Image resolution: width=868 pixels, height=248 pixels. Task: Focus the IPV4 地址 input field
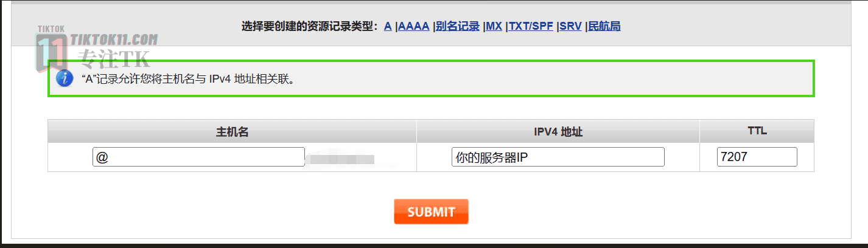[558, 157]
